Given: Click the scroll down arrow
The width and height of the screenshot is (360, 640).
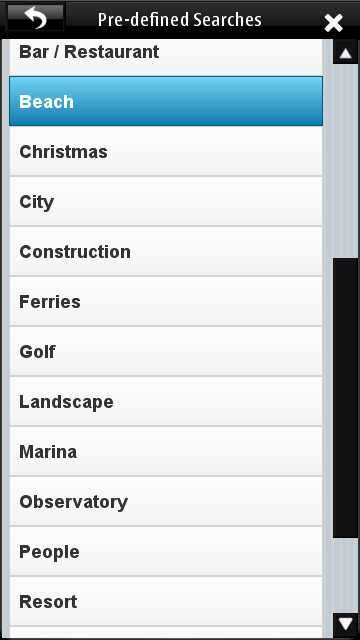Looking at the screenshot, I should coord(346,624).
